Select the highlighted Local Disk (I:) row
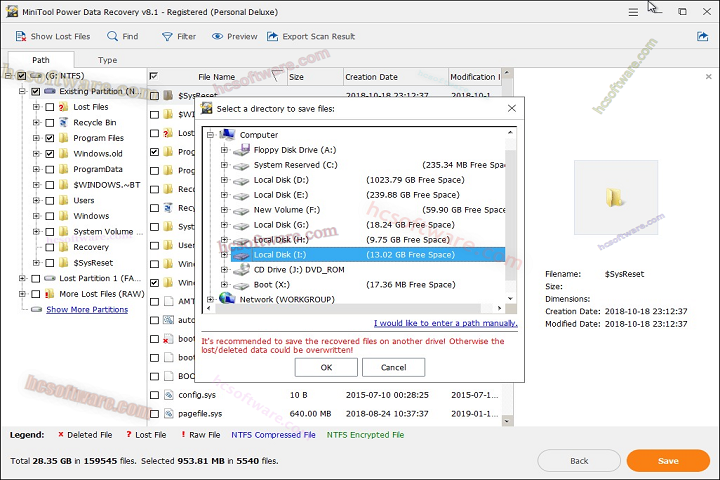This screenshot has height=480, width=720. pos(368,255)
